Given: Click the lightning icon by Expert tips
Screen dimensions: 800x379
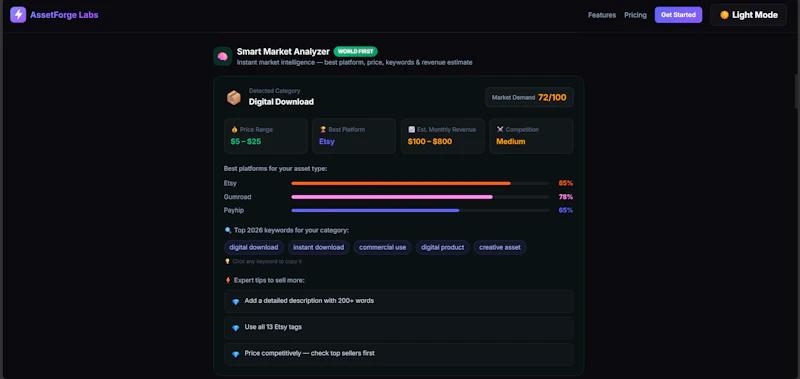Looking at the screenshot, I should (228, 280).
